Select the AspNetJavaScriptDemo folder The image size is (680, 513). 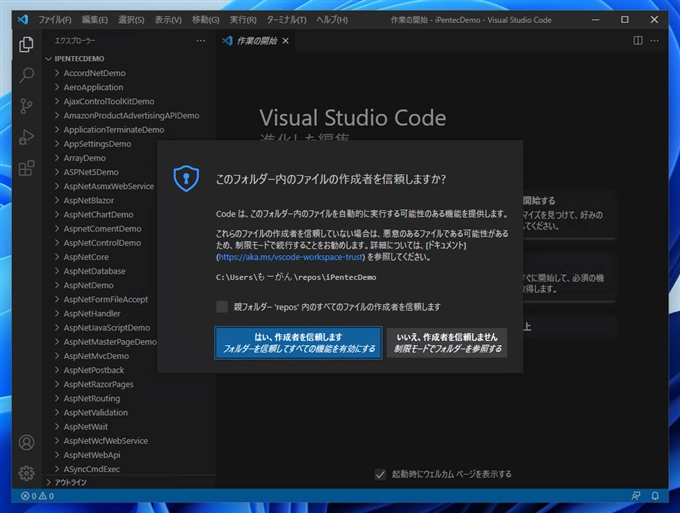(107, 328)
